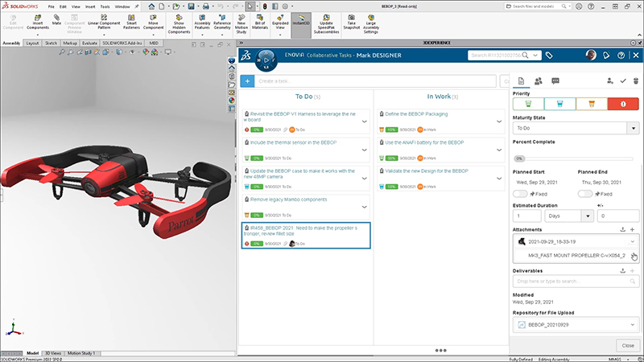The width and height of the screenshot is (644, 362).
Task: Open Assembly Features tool
Action: pyautogui.click(x=202, y=23)
